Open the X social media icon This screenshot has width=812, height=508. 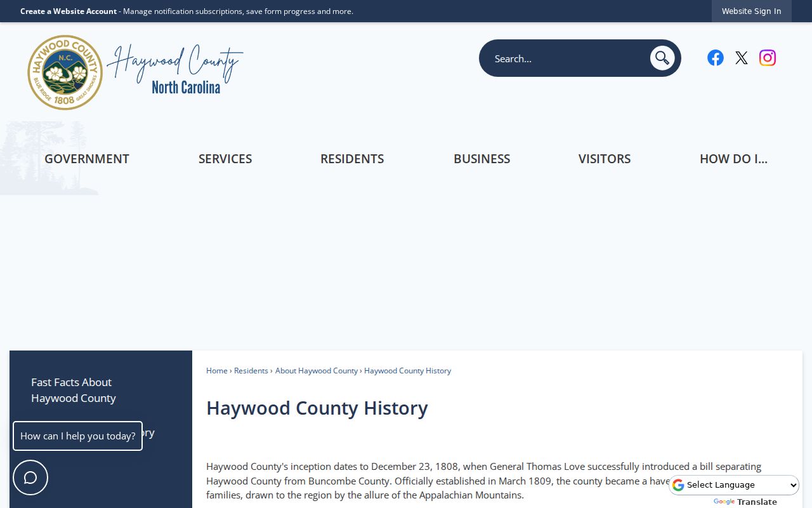tap(742, 58)
